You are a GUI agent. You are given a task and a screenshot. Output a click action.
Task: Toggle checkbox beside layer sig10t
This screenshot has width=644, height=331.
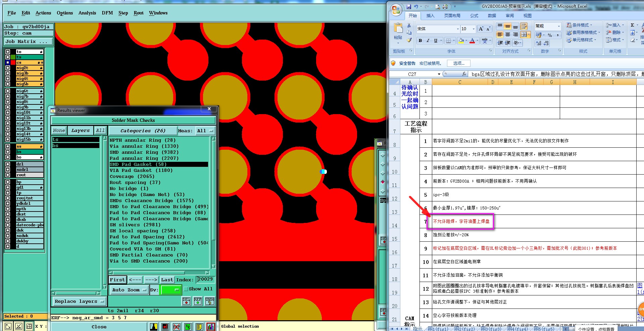(8, 112)
